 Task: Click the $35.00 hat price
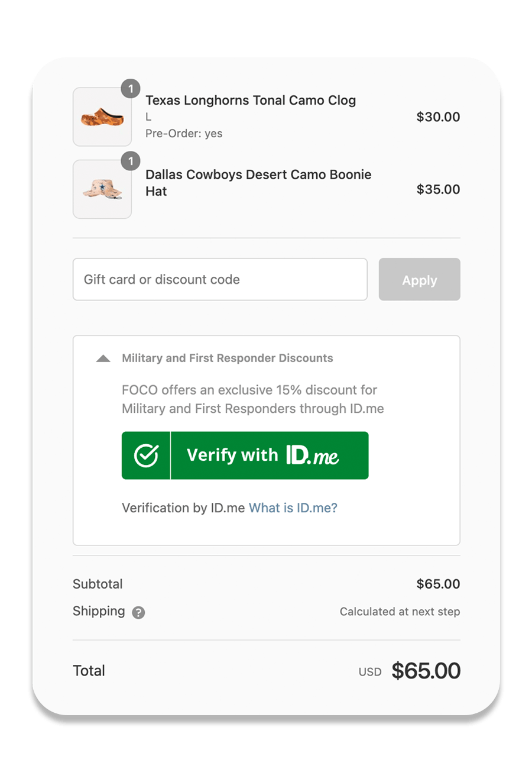tap(438, 189)
